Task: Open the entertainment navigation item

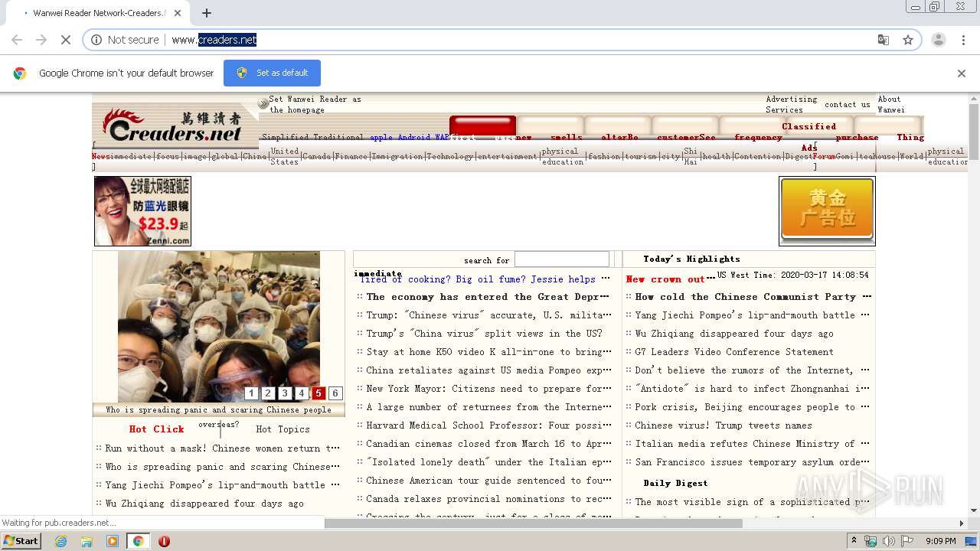Action: [507, 156]
